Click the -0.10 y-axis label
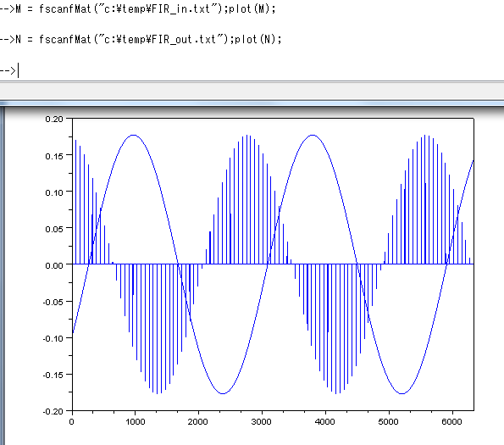Screen dimensions: 504x445 [x=53, y=338]
